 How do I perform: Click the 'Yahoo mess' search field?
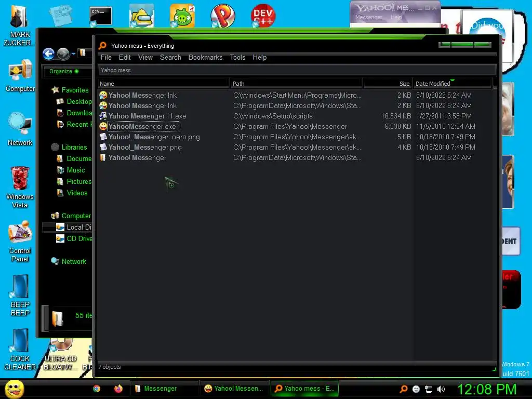297,70
